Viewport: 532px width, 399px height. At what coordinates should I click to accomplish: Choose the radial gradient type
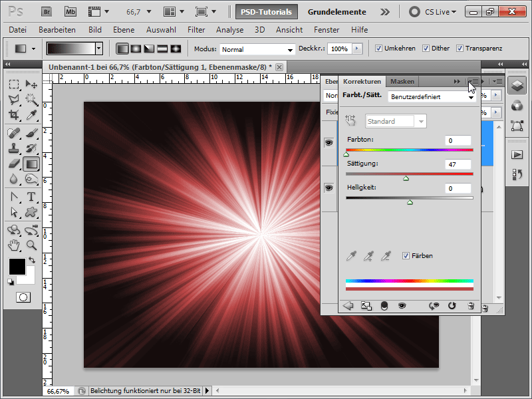coord(136,49)
